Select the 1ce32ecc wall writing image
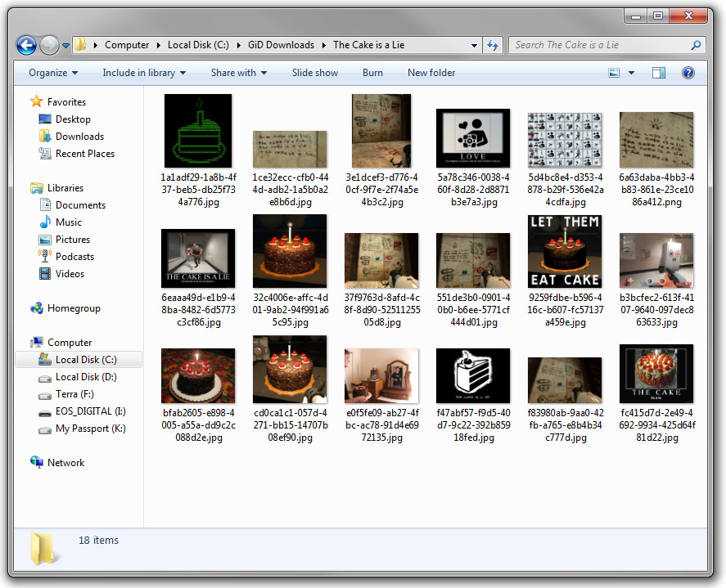 pos(290,149)
